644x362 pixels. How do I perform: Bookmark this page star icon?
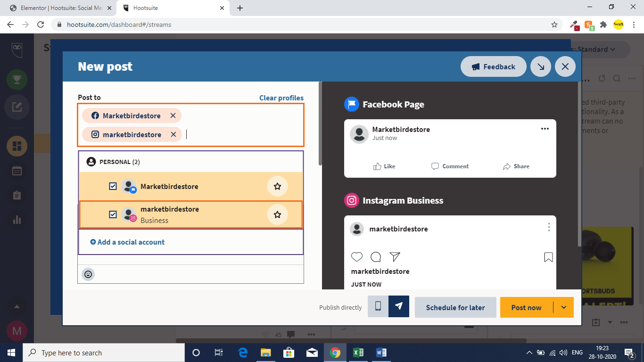[x=554, y=25]
